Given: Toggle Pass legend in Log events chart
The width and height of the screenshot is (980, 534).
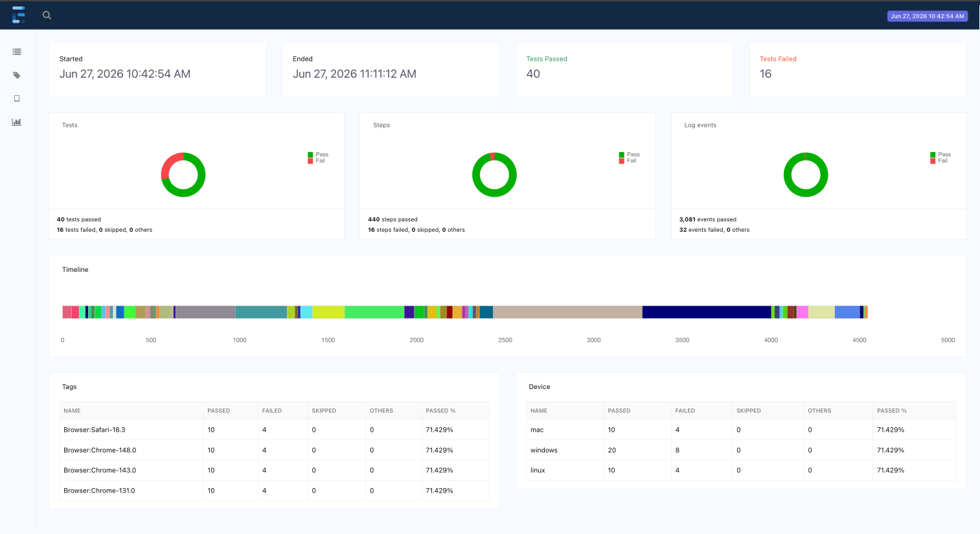Looking at the screenshot, I should tap(940, 155).
